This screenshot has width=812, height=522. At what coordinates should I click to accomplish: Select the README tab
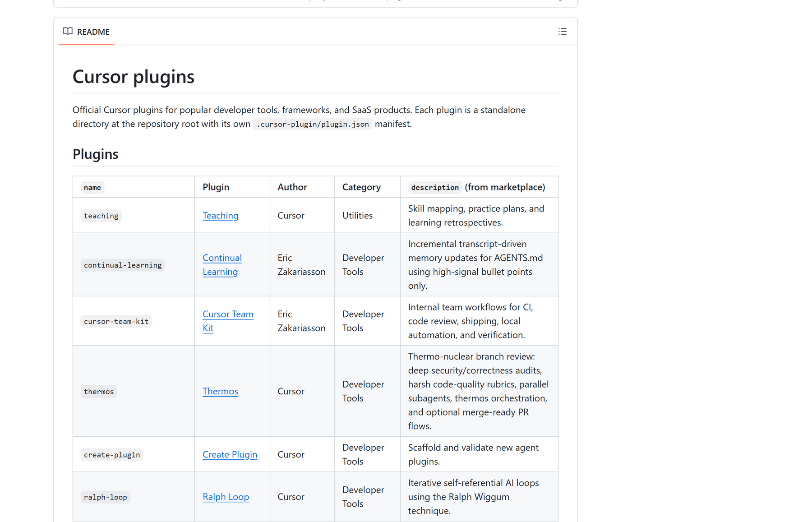[86, 32]
